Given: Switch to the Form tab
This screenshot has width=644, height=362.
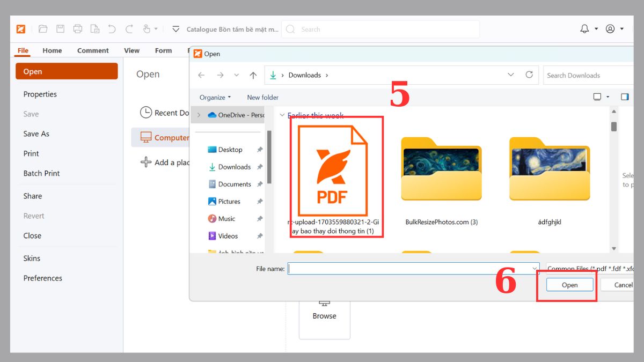Looking at the screenshot, I should tap(163, 50).
